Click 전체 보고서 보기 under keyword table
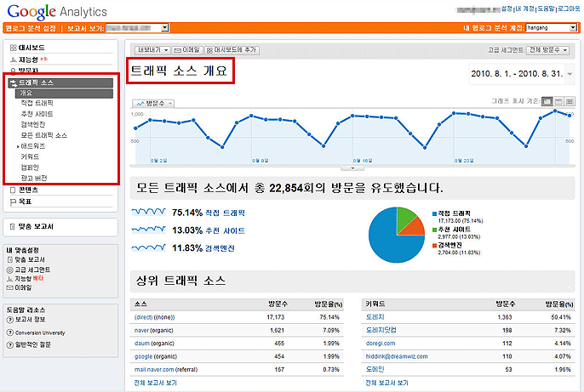584x392 pixels. click(x=387, y=383)
